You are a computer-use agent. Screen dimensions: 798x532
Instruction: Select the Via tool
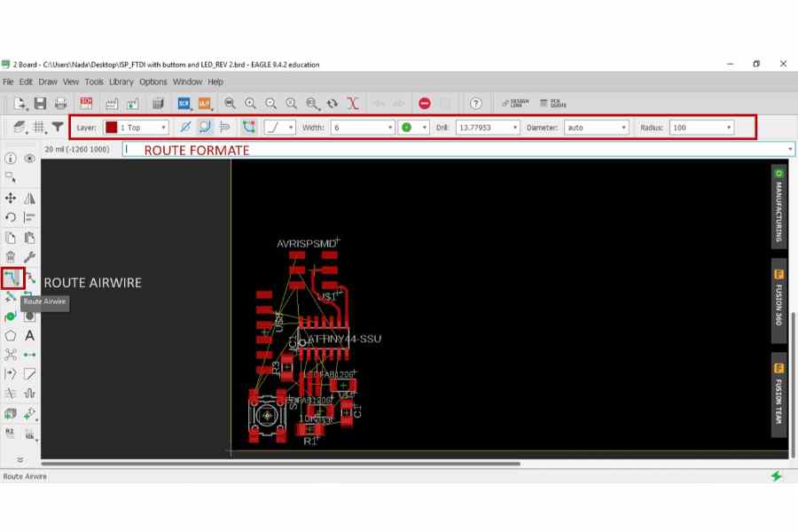click(10, 317)
